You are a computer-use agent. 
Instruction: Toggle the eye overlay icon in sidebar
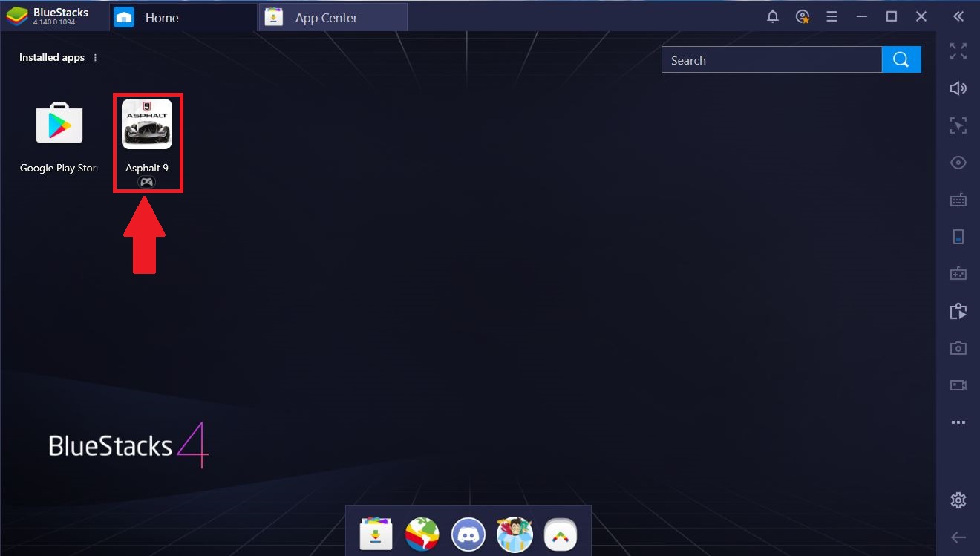[958, 163]
